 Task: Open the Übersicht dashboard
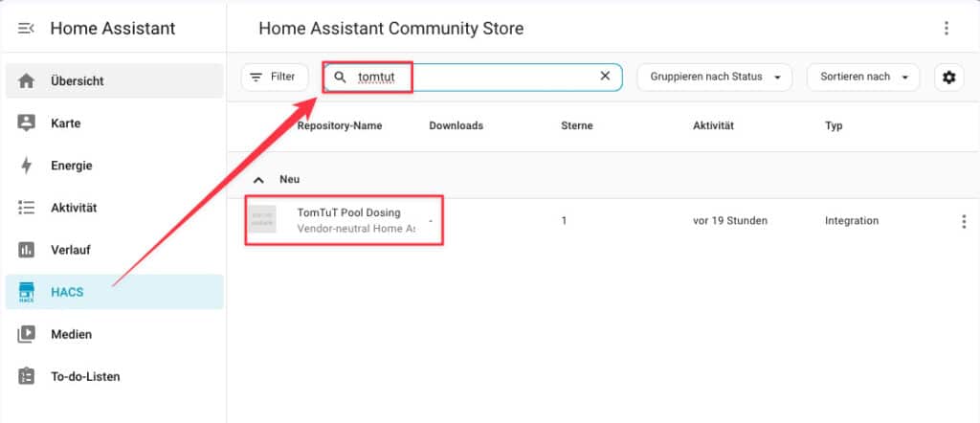(77, 81)
